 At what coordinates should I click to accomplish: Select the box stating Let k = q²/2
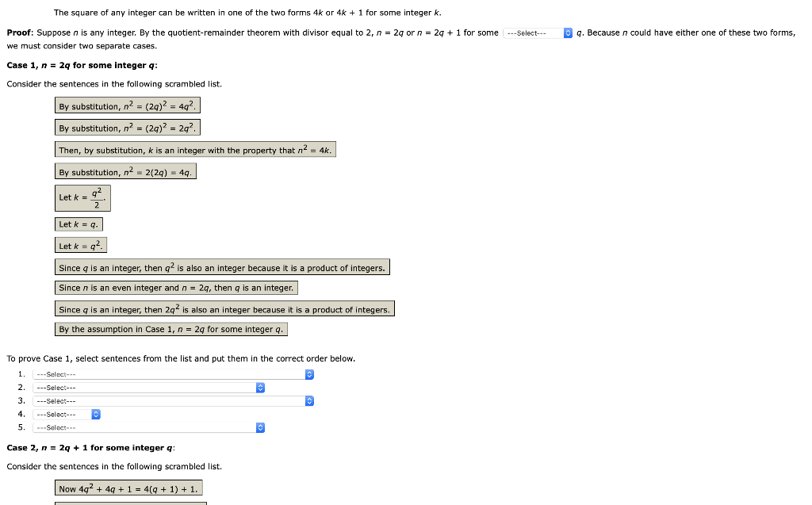point(82,197)
